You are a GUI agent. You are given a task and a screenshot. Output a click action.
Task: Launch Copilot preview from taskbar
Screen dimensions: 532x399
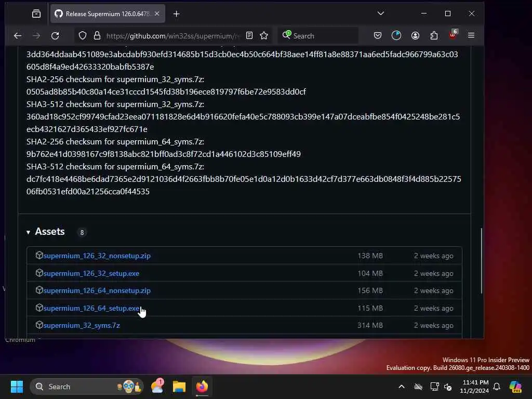(515, 387)
